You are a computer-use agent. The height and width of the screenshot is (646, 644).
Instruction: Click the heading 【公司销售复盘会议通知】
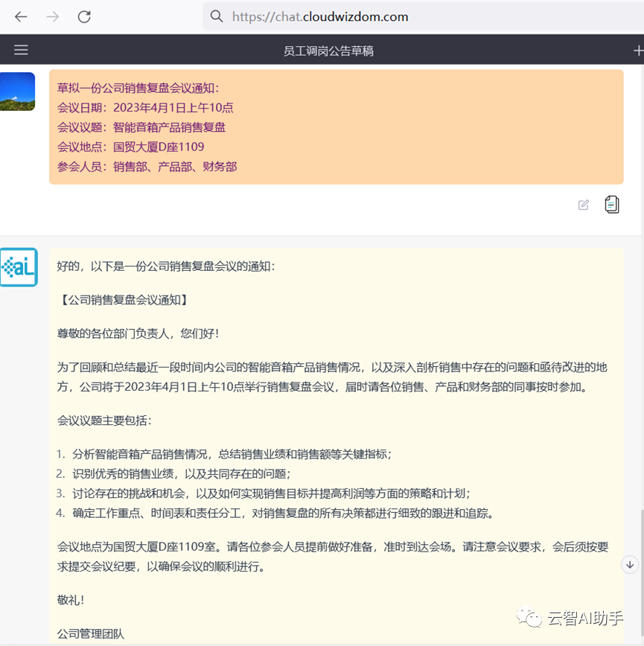[x=124, y=300]
